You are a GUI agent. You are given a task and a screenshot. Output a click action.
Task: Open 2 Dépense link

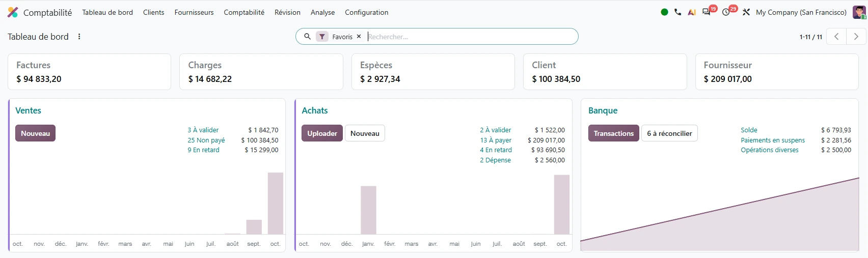tap(495, 160)
